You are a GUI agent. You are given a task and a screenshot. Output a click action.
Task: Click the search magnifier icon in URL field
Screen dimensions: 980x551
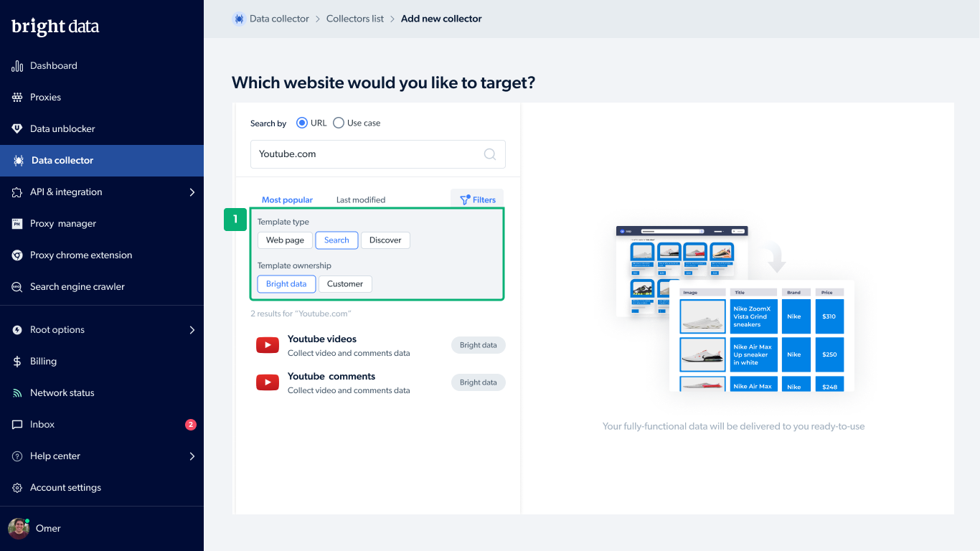[x=490, y=154]
